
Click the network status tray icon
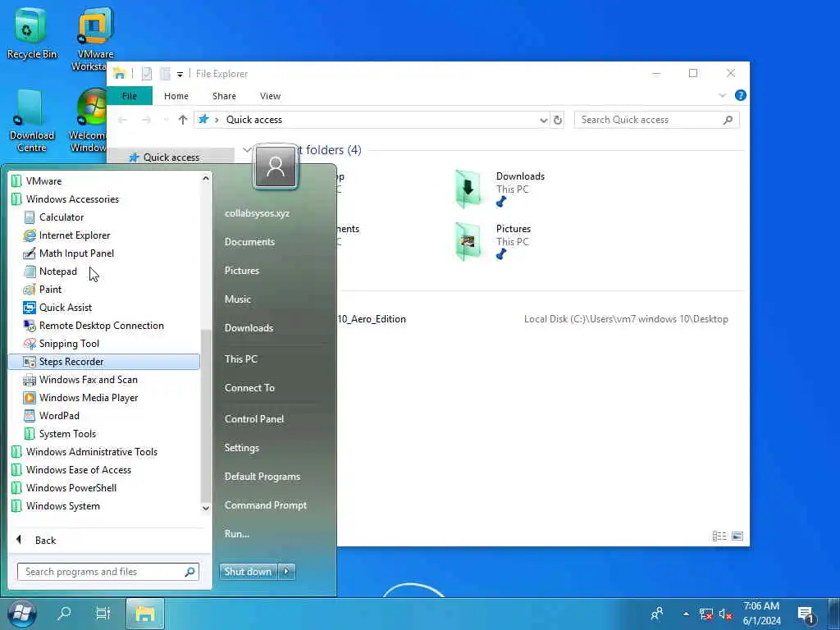(706, 614)
